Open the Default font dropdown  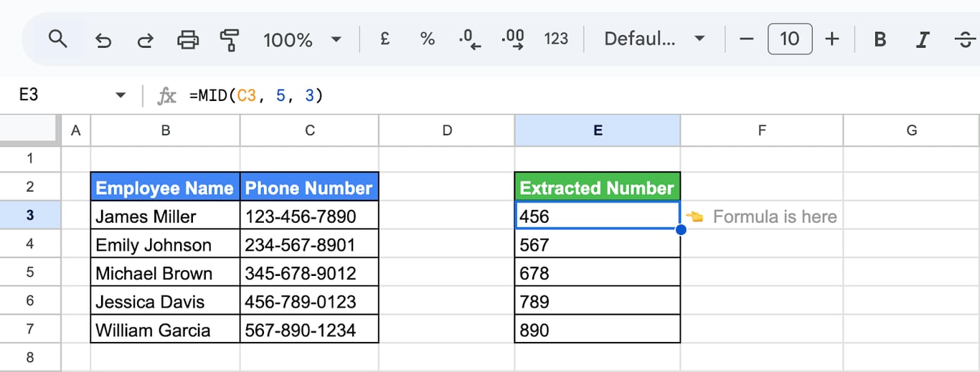(654, 39)
